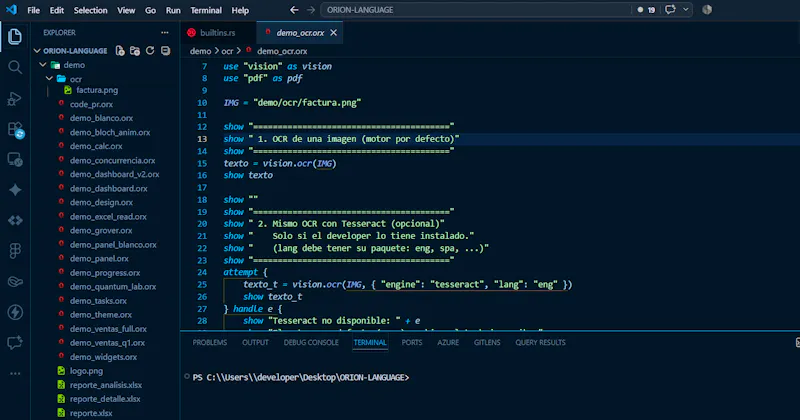800x420 pixels.
Task: Open Remote Explorer in activity bar
Action: pyautogui.click(x=15, y=160)
